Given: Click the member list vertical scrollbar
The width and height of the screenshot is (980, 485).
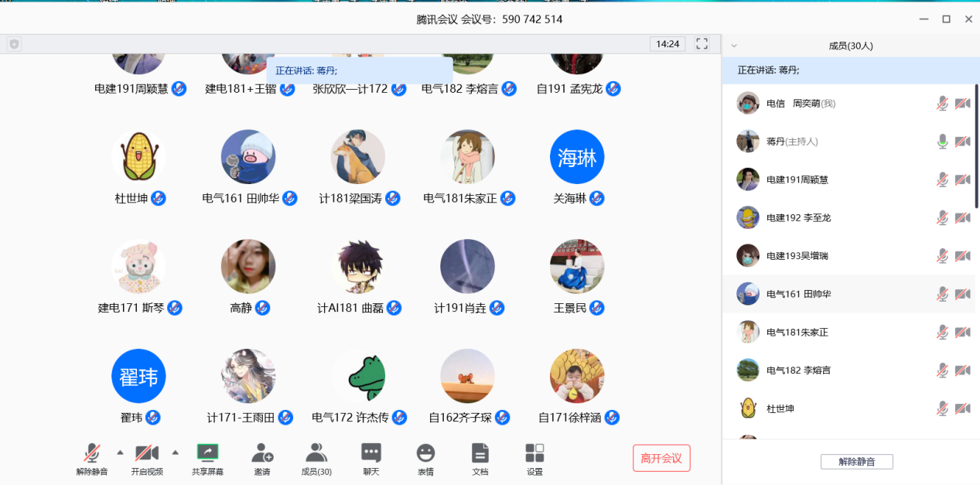Looking at the screenshot, I should 976,147.
